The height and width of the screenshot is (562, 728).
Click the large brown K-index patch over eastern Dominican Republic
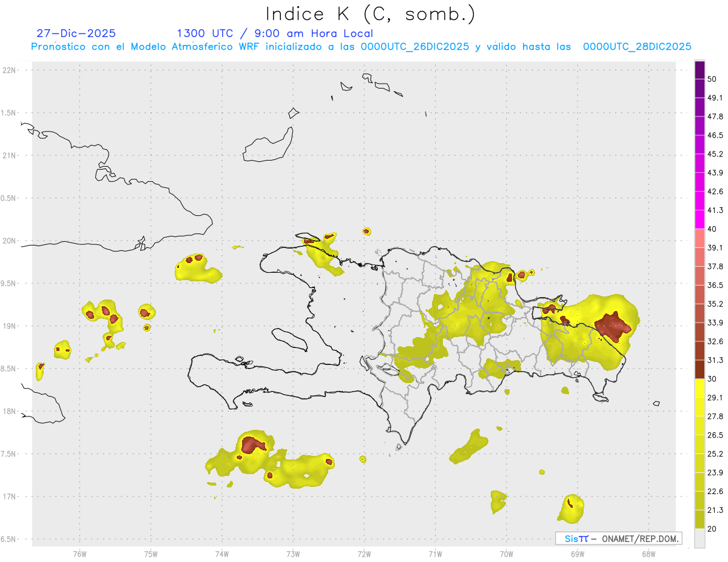pyautogui.click(x=613, y=326)
